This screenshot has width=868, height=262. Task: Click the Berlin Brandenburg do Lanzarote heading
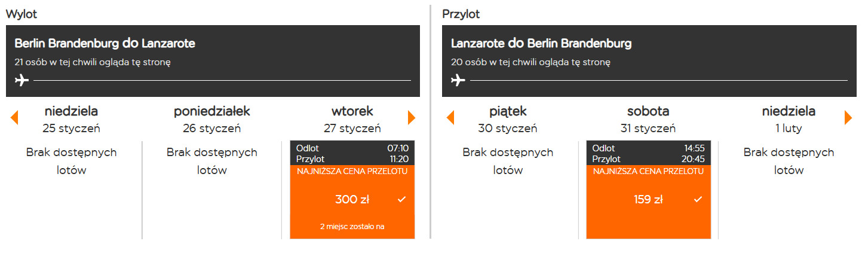click(x=105, y=44)
